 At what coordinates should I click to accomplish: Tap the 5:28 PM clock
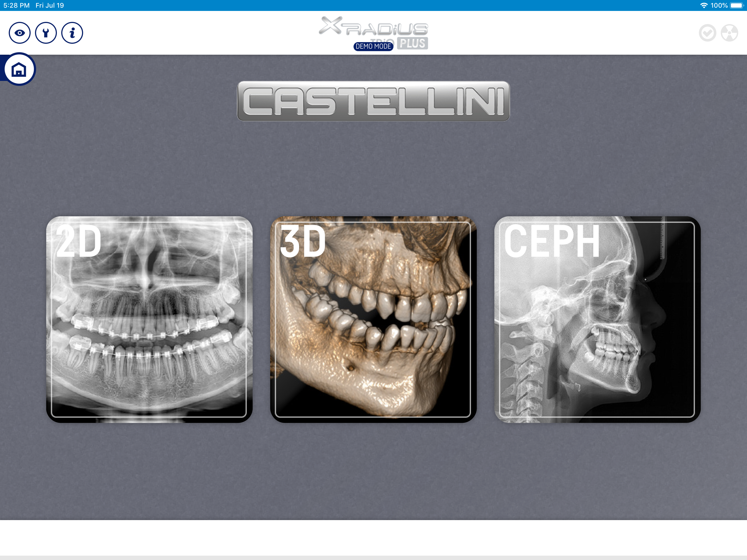16,5
